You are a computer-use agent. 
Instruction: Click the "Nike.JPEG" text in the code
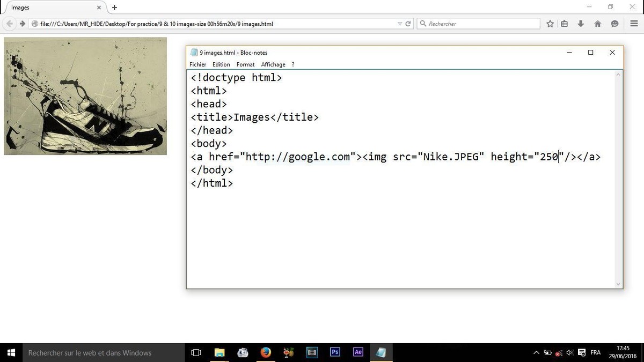pyautogui.click(x=451, y=157)
